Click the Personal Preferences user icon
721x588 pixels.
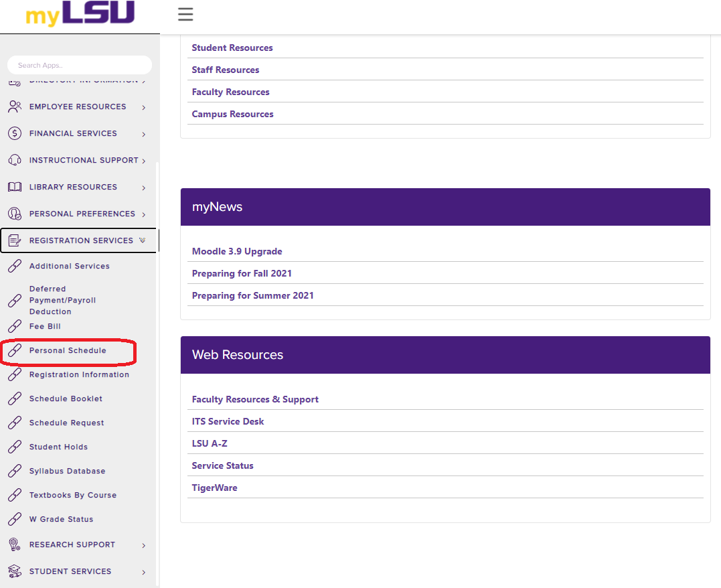click(15, 214)
